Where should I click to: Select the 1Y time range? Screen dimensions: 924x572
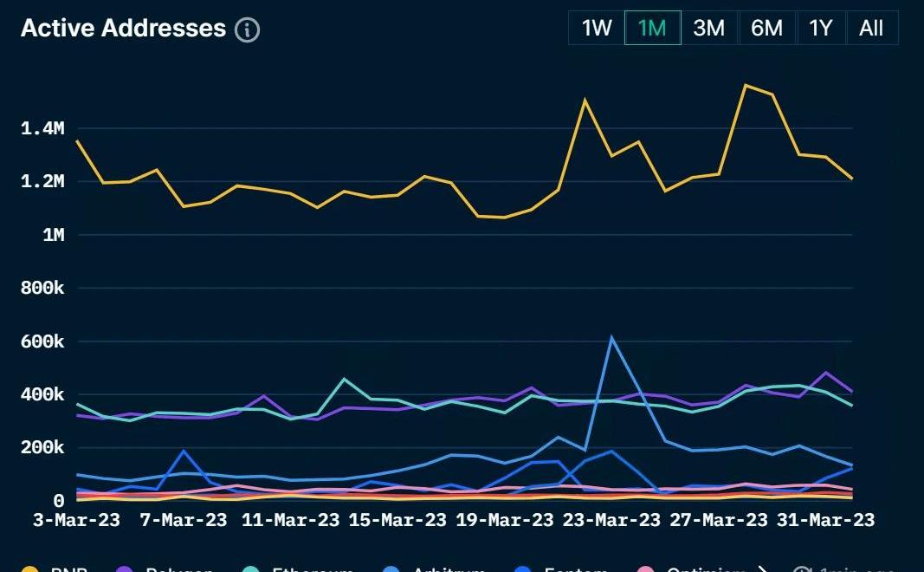click(820, 28)
